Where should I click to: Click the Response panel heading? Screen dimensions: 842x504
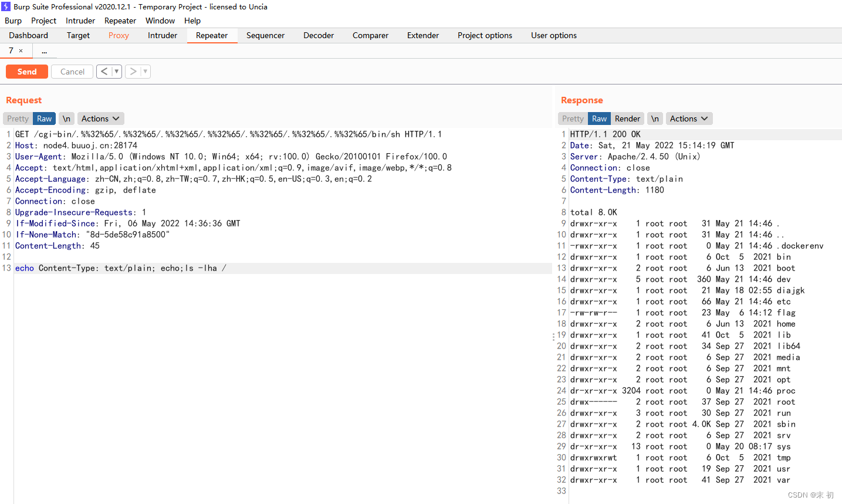582,100
